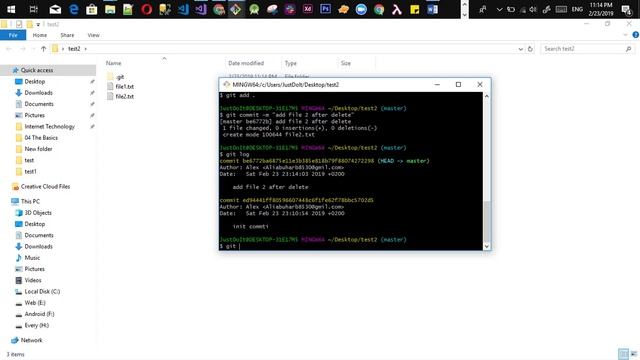
Task: Open Downloads under Quick access
Action: [x=38, y=93]
